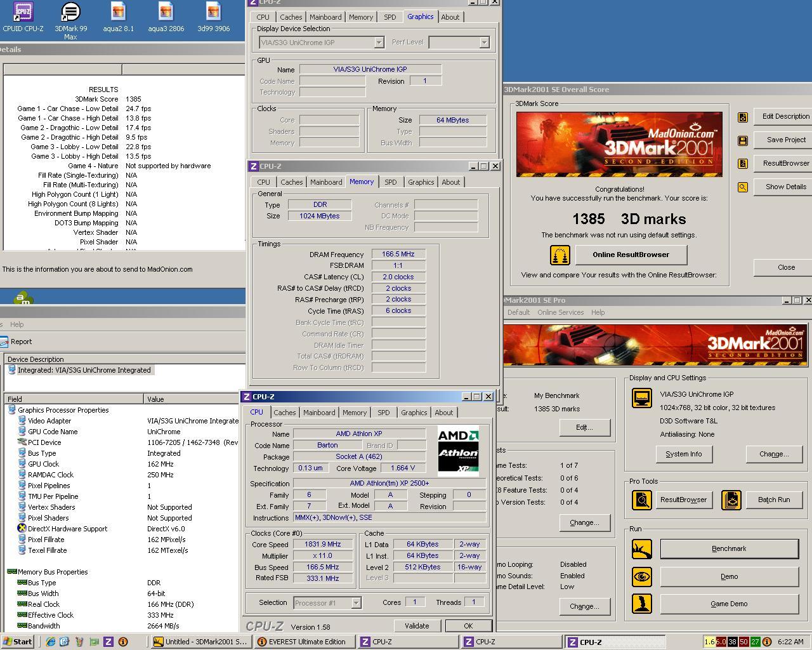Open the SPD tab in the Memory CPU-Z window

390,182
